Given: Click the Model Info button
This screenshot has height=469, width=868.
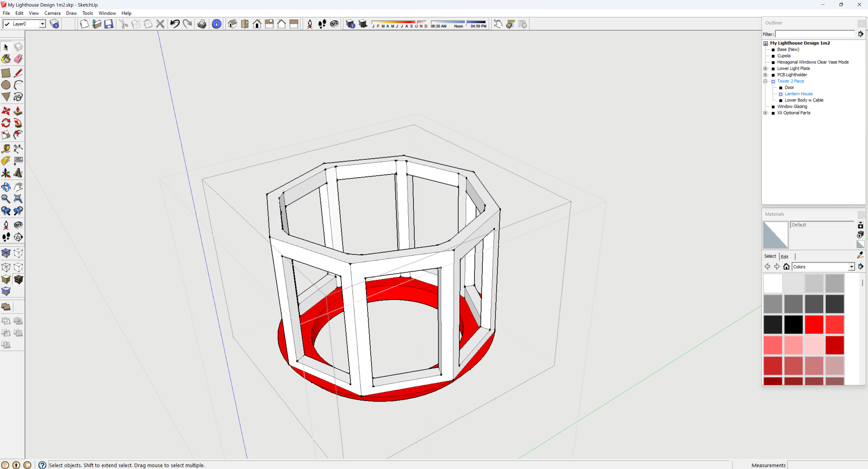Looking at the screenshot, I should 217,24.
